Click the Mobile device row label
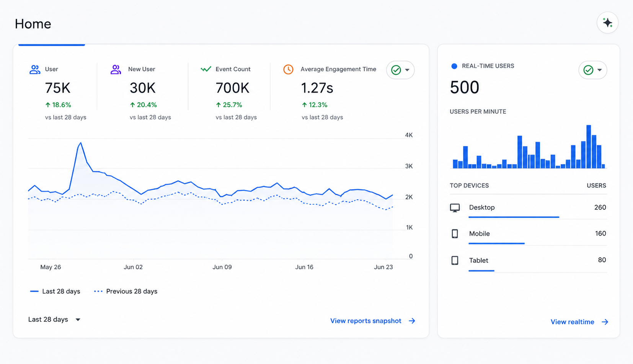 click(x=480, y=233)
